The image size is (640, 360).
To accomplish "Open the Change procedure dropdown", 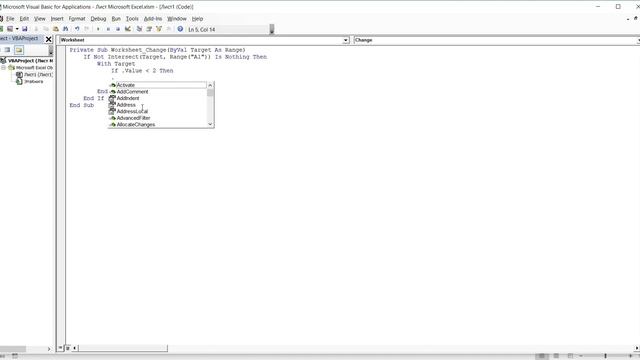I will coord(638,40).
